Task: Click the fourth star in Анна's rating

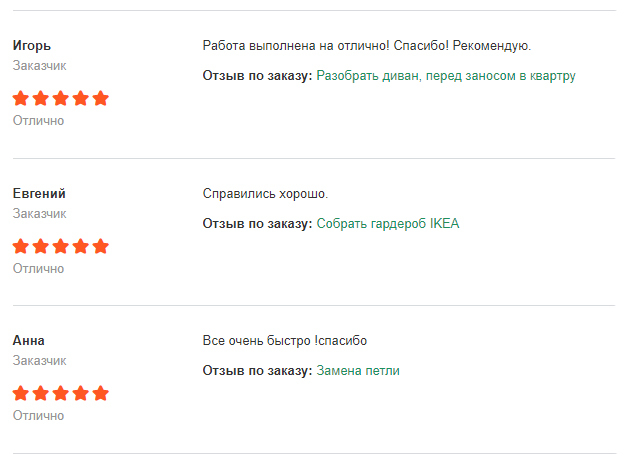Action: 80,393
